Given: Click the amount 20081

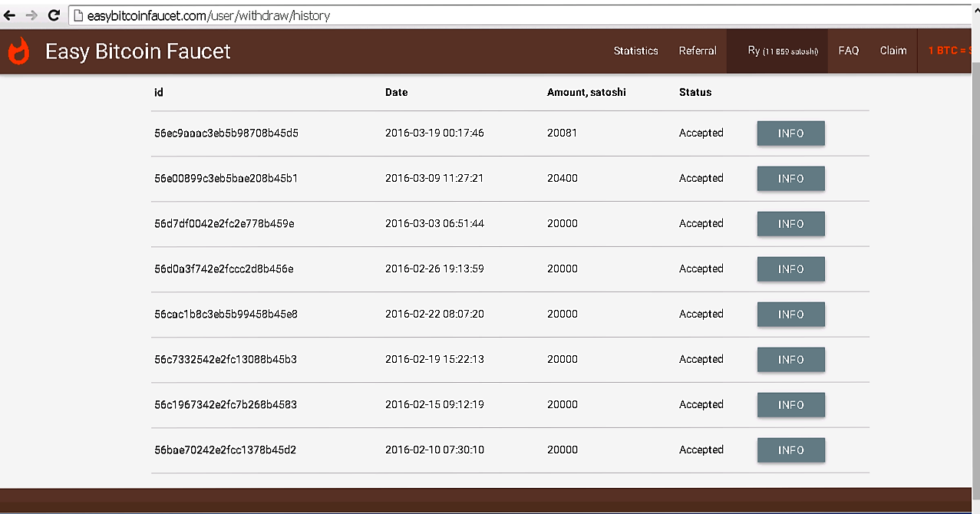Looking at the screenshot, I should (562, 133).
